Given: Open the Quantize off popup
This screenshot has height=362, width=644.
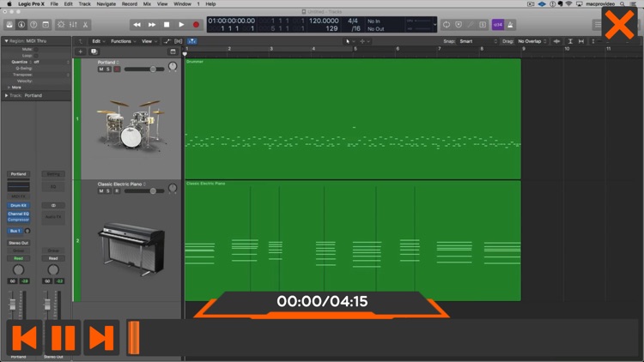Looking at the screenshot, I should pos(52,62).
